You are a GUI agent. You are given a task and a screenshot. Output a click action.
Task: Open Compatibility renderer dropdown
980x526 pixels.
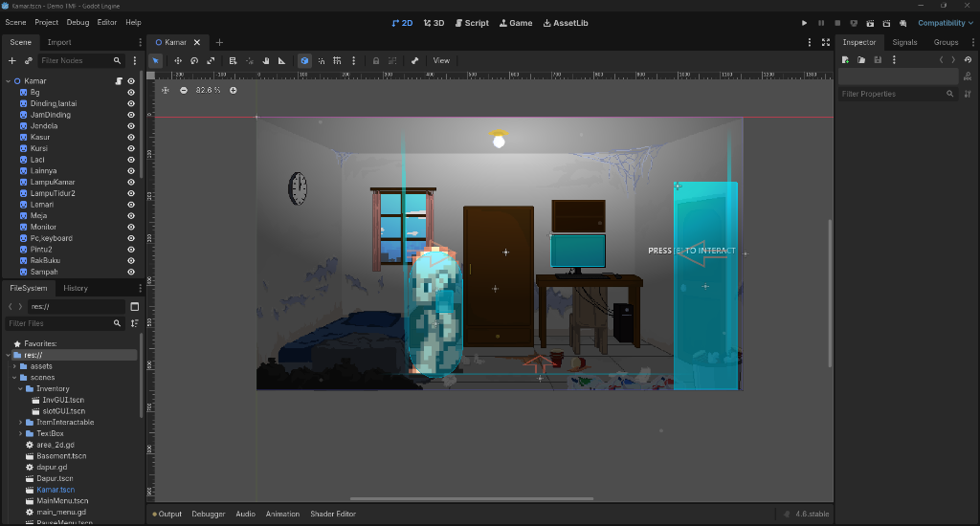pos(945,23)
